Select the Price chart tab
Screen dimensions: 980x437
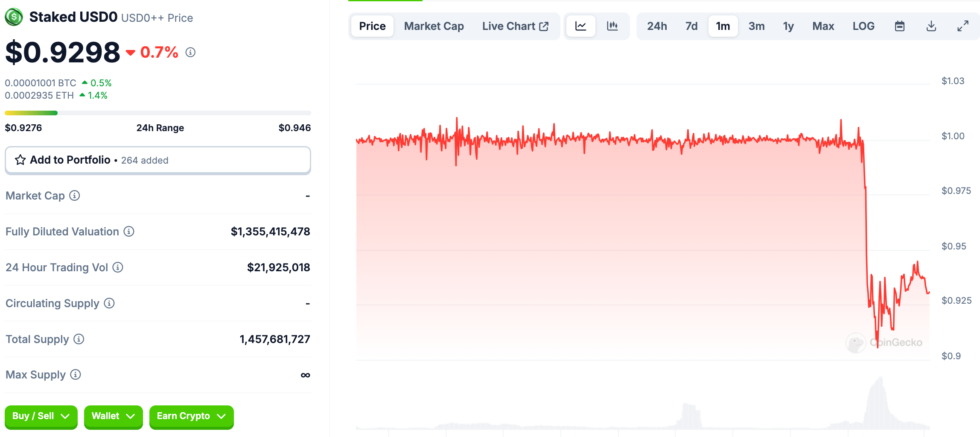pos(372,26)
